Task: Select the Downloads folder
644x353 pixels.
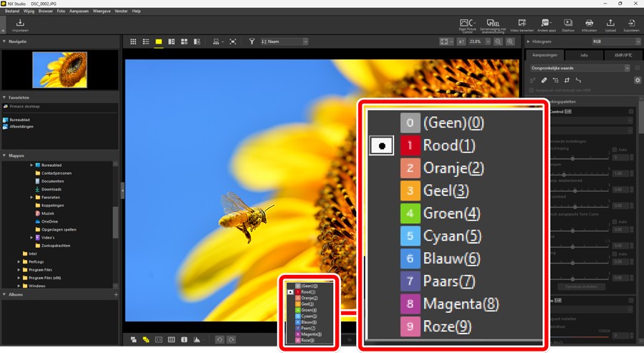Action: (x=51, y=189)
